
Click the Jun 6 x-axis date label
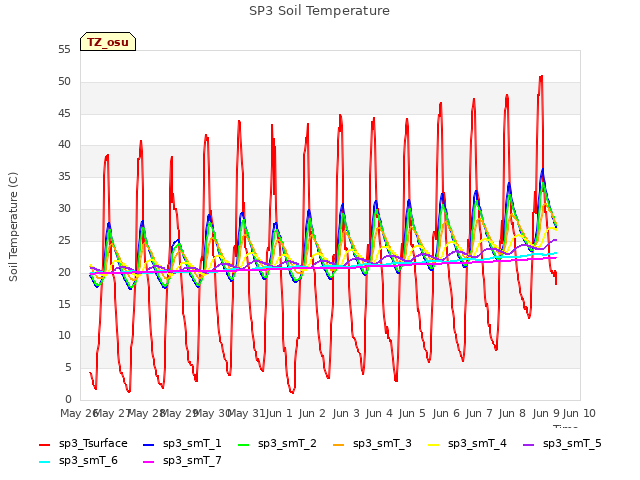click(x=446, y=413)
